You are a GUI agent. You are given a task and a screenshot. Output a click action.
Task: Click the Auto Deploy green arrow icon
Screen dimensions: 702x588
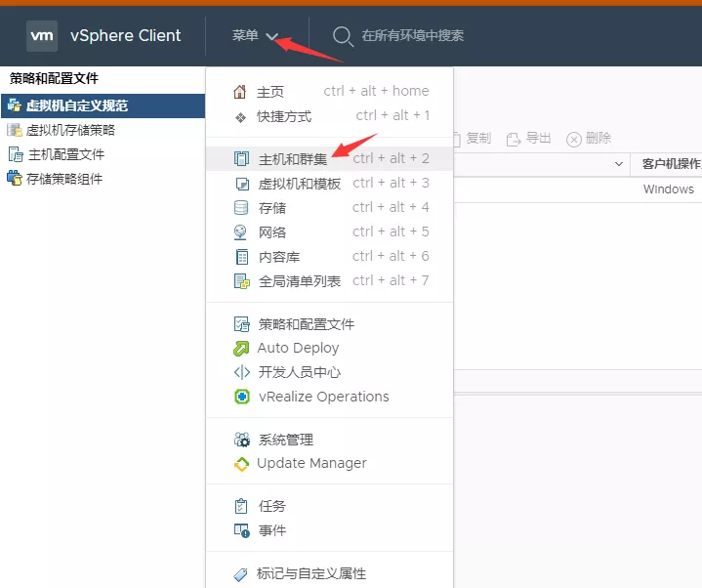pyautogui.click(x=241, y=349)
